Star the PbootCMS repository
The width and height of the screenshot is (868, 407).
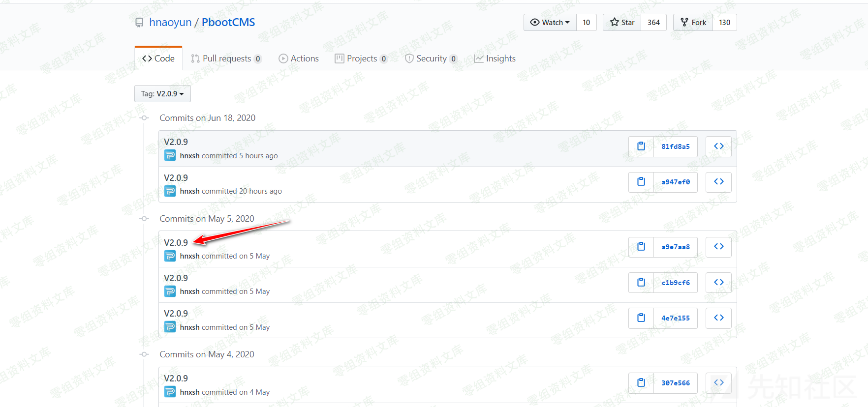pos(622,23)
